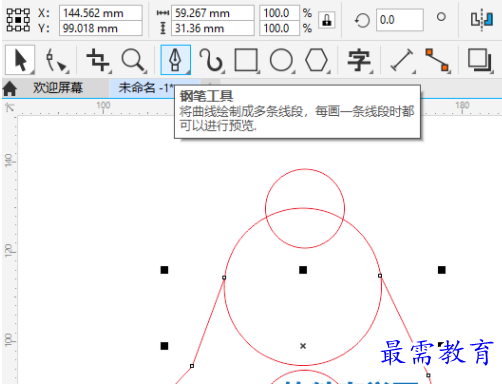The height and width of the screenshot is (384, 502).
Task: Click the home icon in tab bar
Action: click(x=10, y=88)
